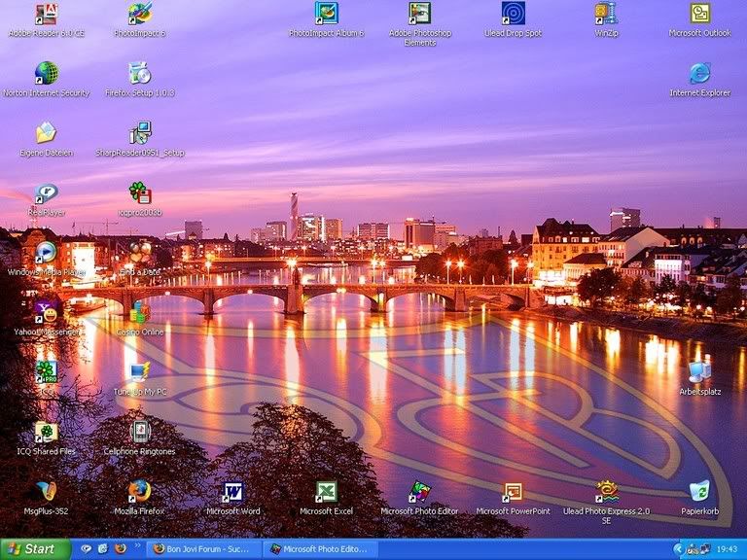747x560 pixels.
Task: Click the WinZip desktop shortcut
Action: click(606, 14)
